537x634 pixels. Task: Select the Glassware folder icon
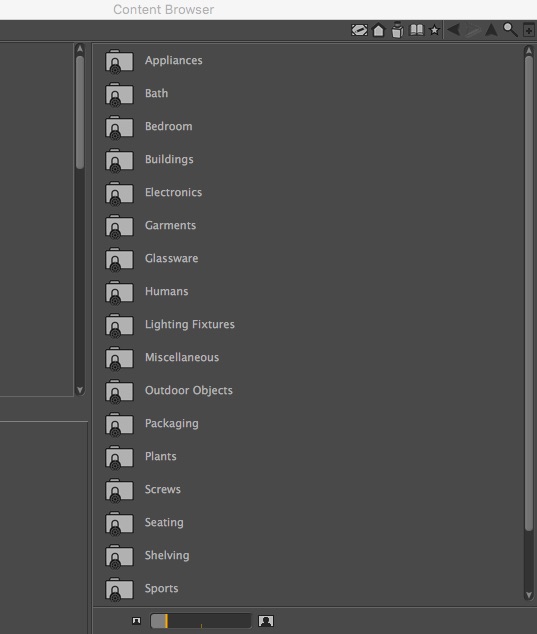[119, 260]
